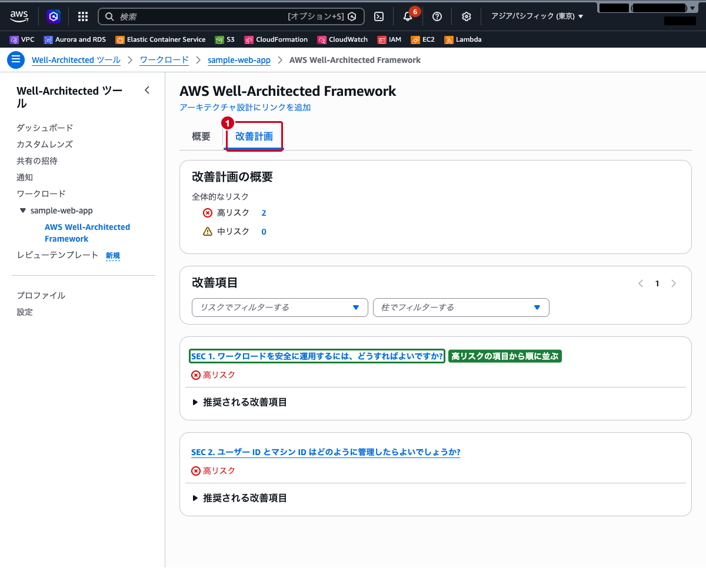The width and height of the screenshot is (706, 588).
Task: Click page number 1 in pagination
Action: coord(657,283)
